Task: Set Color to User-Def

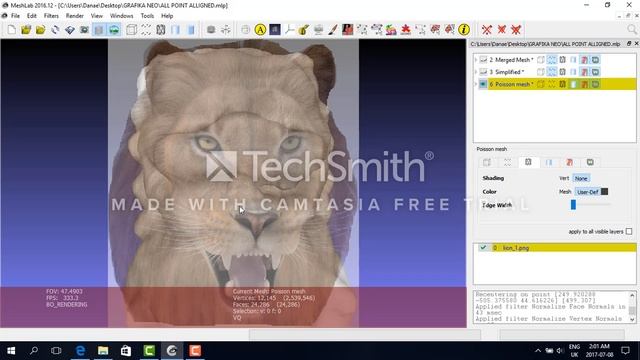Action: click(x=587, y=191)
